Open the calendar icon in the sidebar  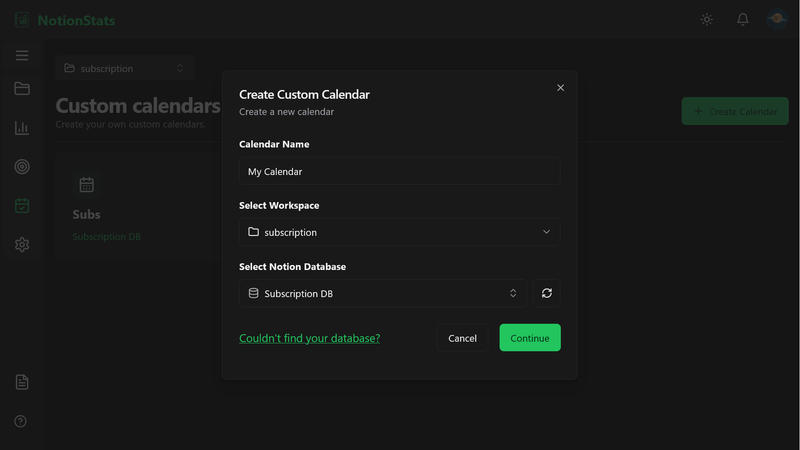(x=22, y=206)
